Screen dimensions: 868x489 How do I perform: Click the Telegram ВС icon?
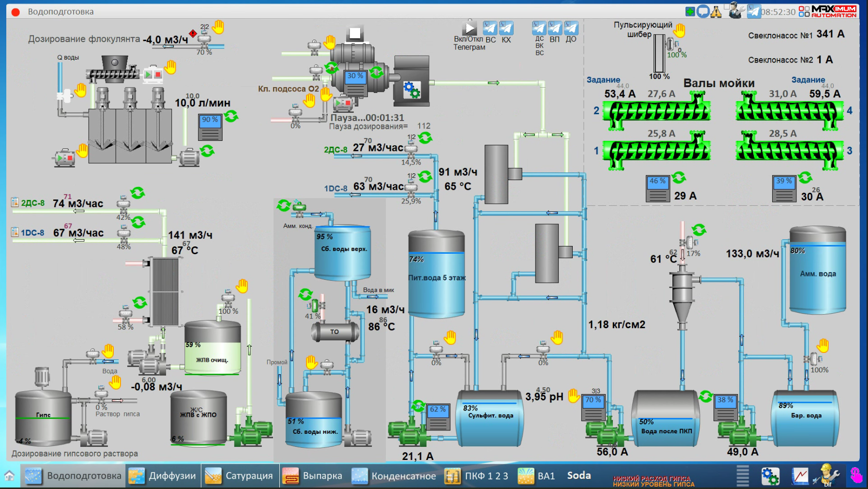click(x=490, y=28)
